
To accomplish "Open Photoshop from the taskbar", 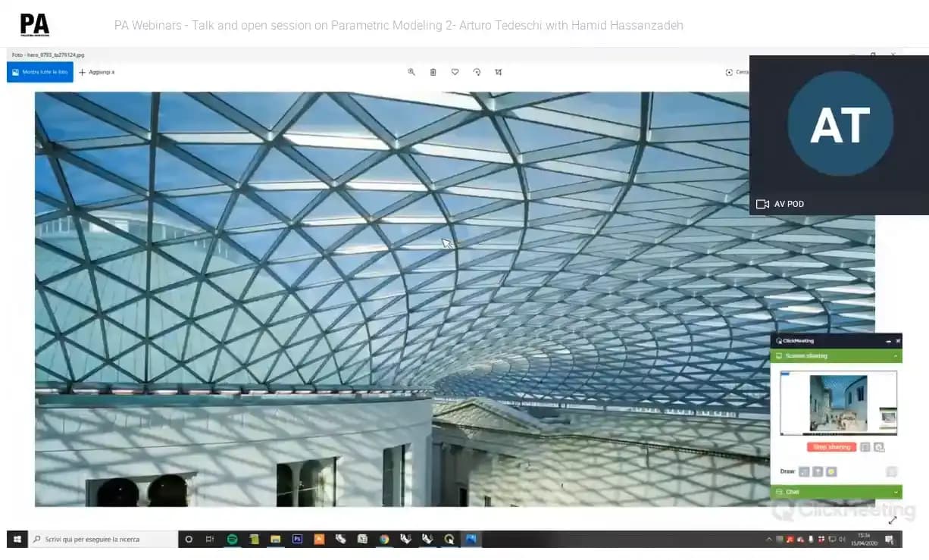I will [x=297, y=540].
